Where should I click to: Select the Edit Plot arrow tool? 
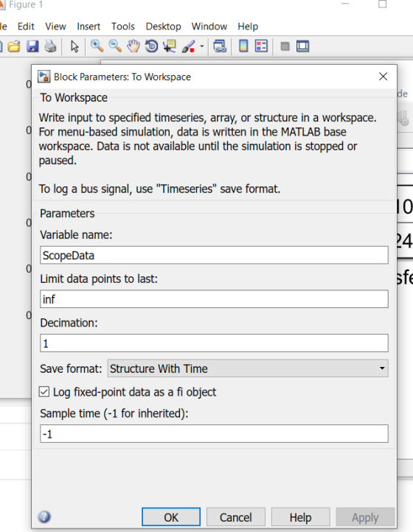[x=74, y=46]
